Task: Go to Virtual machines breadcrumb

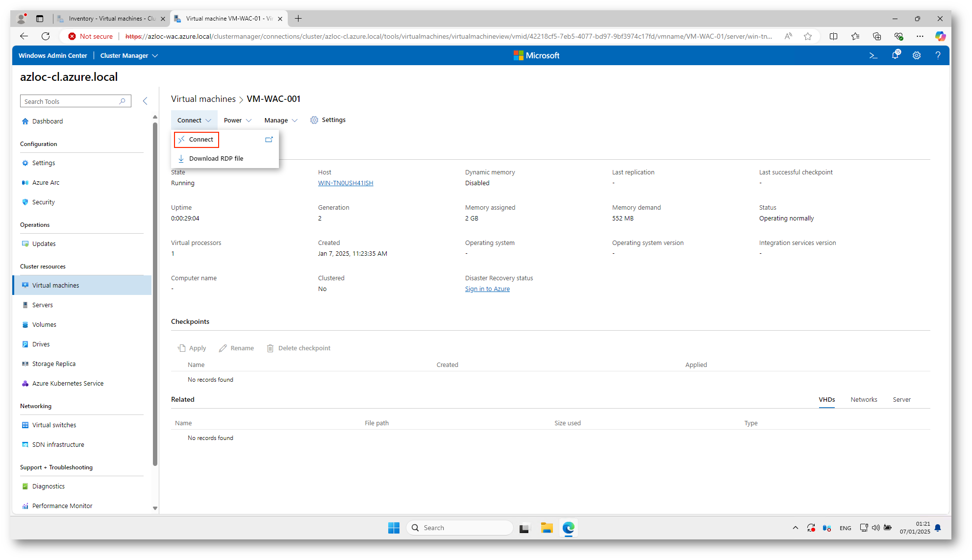Action: 203,99
